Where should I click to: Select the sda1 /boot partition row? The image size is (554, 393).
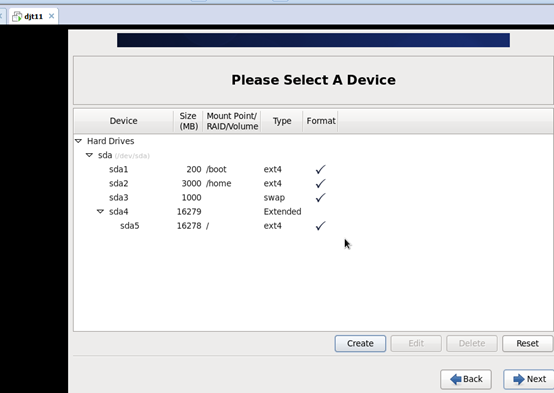(313, 169)
